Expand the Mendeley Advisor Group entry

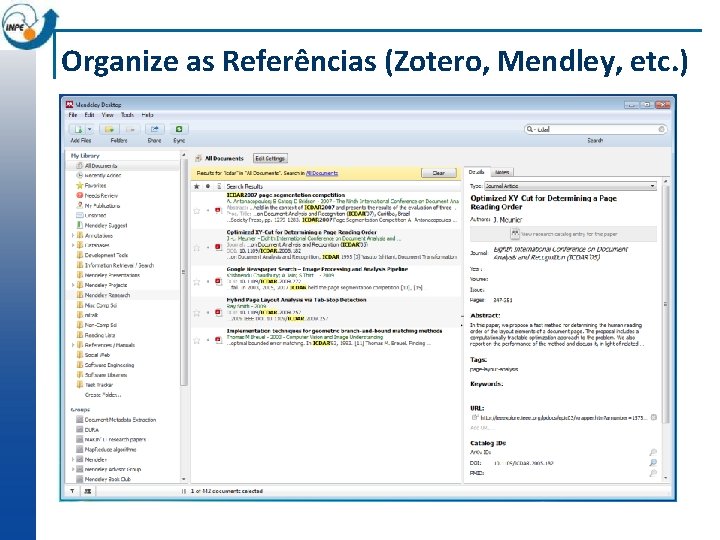(73, 469)
